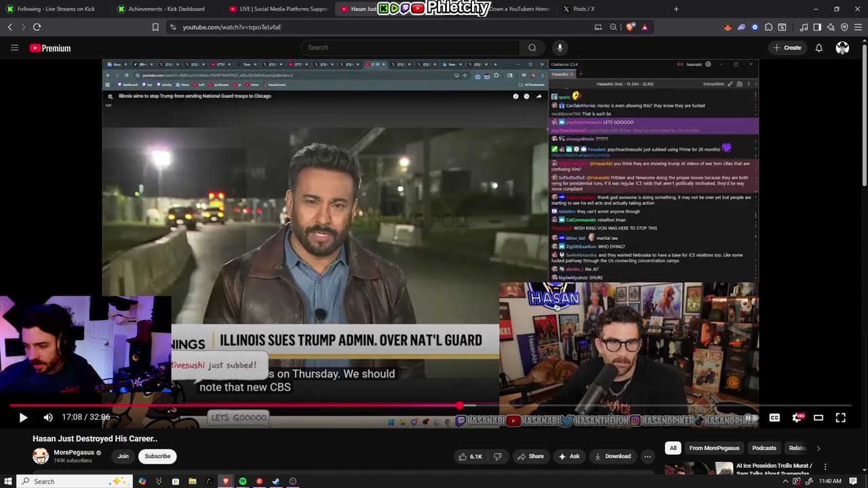Open the view site information icon

(173, 27)
